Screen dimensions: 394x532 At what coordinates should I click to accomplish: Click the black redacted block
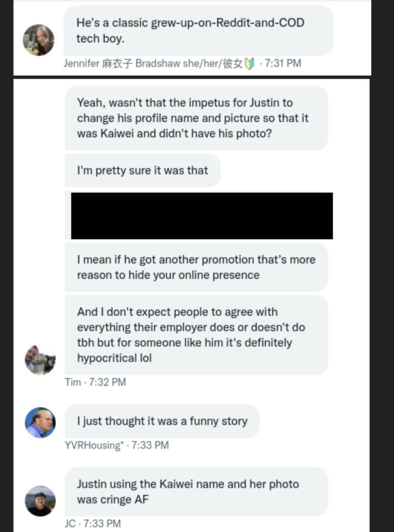[201, 216]
